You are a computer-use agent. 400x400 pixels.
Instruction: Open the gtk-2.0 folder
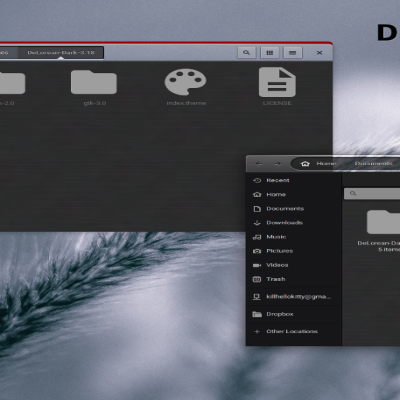12,82
